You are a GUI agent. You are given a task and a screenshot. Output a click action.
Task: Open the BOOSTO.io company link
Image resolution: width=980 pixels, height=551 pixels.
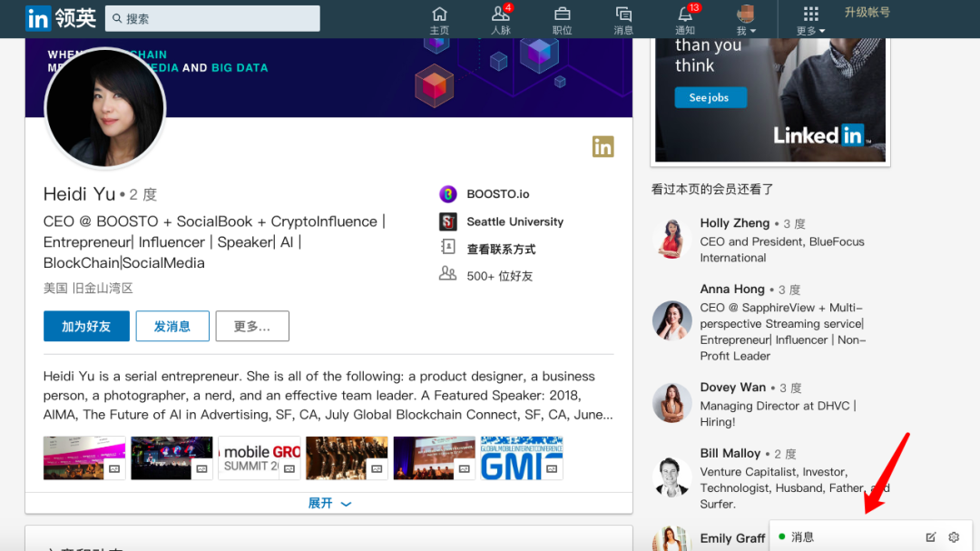click(498, 194)
